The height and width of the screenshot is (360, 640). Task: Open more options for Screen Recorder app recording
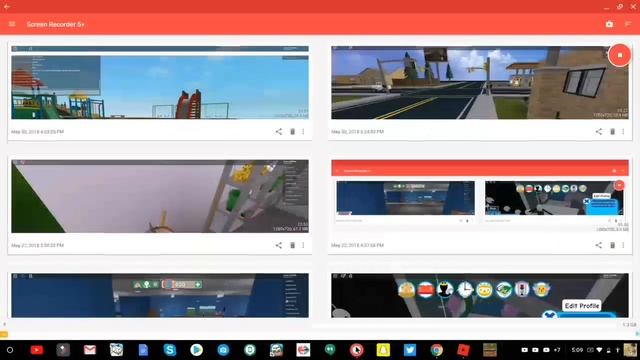(623, 245)
